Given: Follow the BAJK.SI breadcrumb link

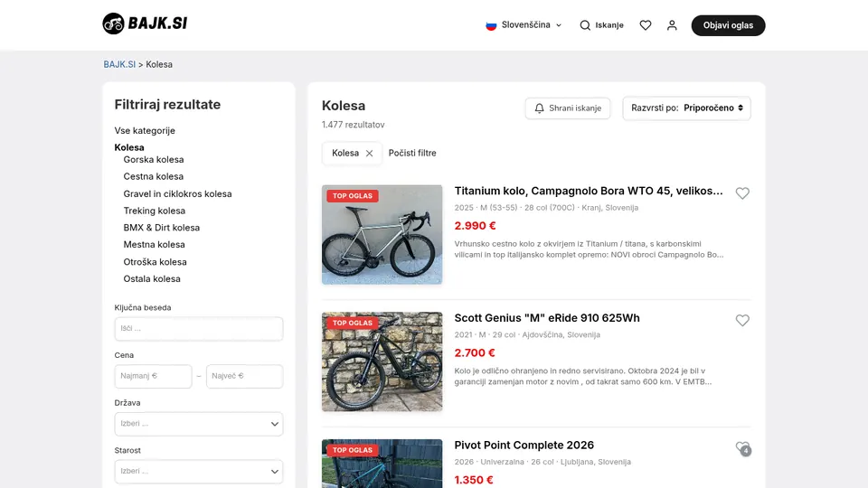Looking at the screenshot, I should point(119,64).
